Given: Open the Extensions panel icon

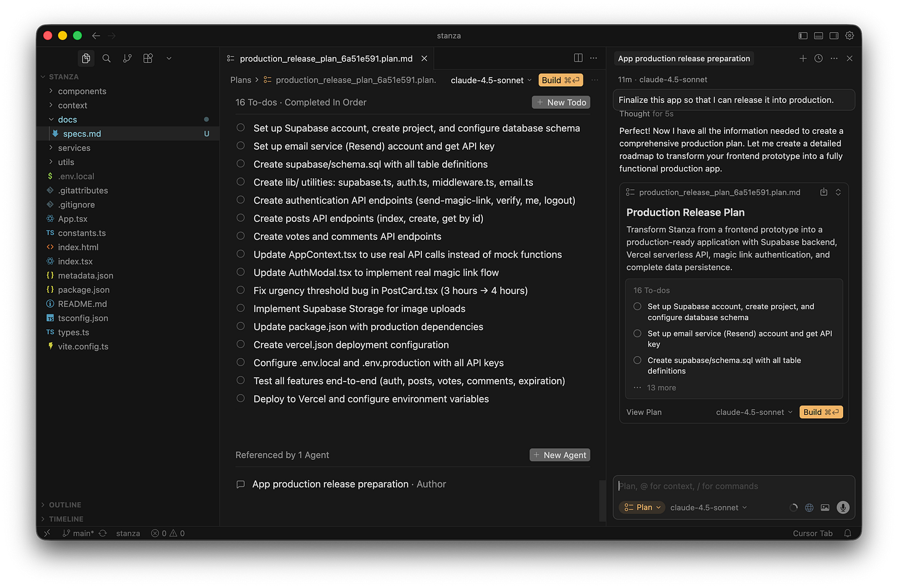Looking at the screenshot, I should [x=147, y=58].
